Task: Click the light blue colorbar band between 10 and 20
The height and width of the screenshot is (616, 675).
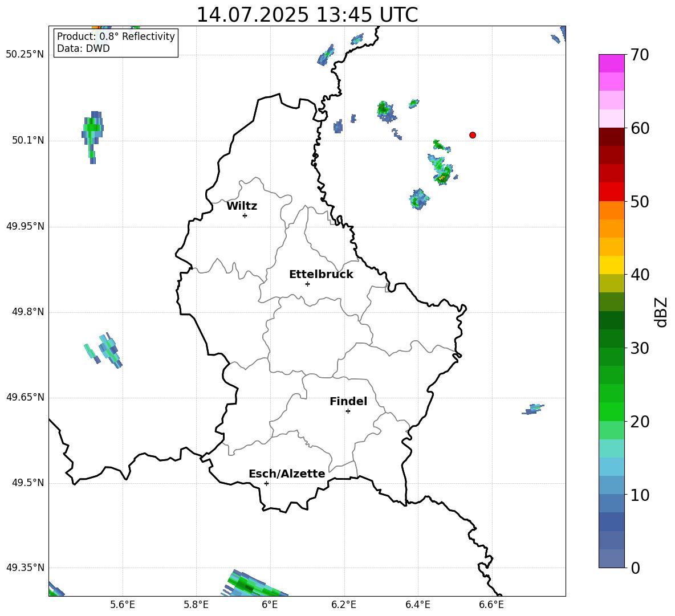Action: pos(612,467)
